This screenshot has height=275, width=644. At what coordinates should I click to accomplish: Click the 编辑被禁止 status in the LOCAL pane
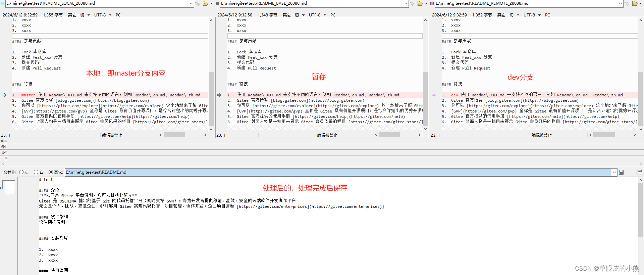112,135
